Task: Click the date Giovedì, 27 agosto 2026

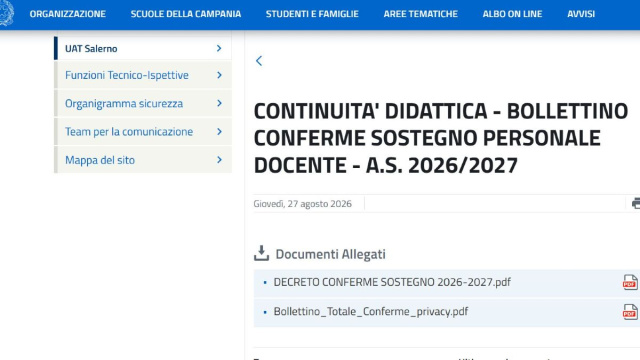Action: click(x=302, y=204)
